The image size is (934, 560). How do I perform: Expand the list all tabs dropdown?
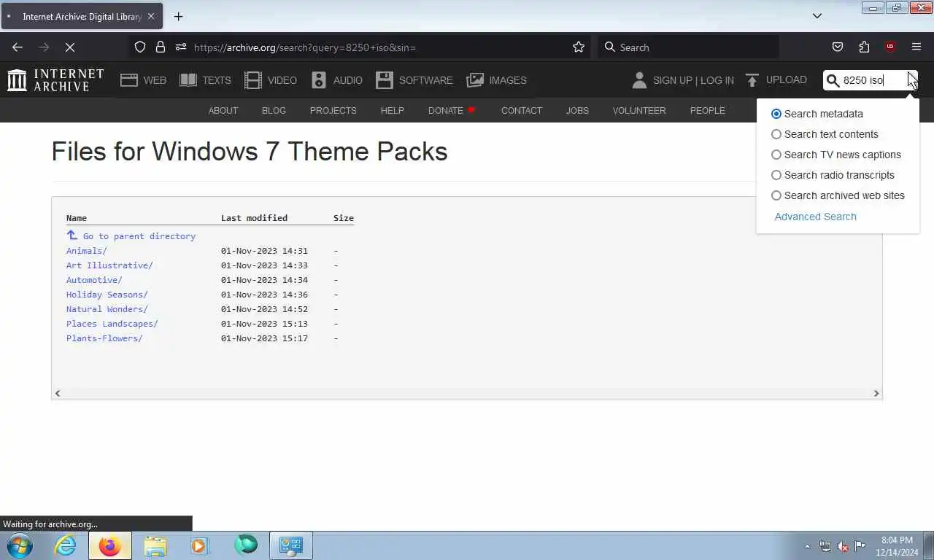tap(817, 16)
